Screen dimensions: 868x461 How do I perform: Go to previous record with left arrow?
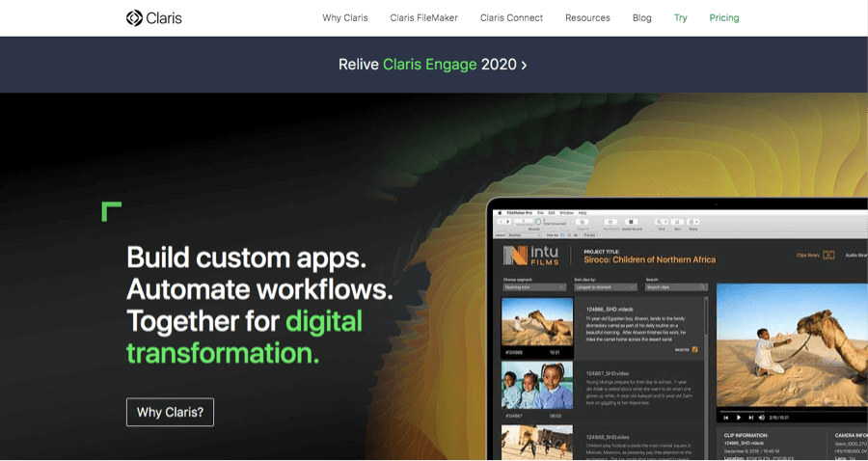click(x=501, y=222)
